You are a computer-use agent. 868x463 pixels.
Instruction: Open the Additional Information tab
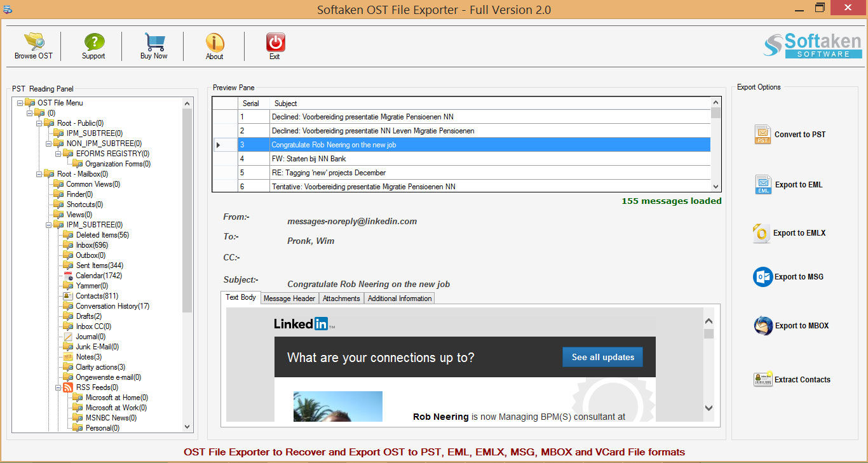(400, 299)
